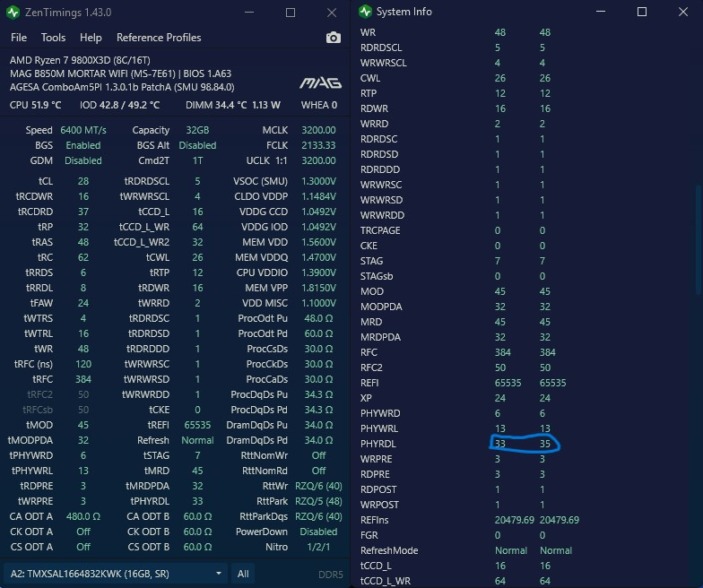Click the DIMM 34.4 °C temperature readout
The width and height of the screenshot is (703, 588).
point(216,105)
